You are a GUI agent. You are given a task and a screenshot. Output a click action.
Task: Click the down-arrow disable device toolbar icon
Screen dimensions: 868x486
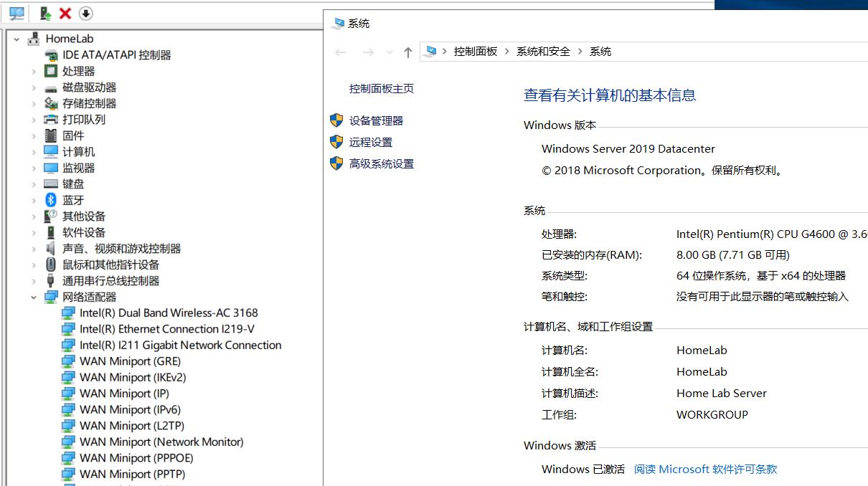pyautogui.click(x=85, y=14)
